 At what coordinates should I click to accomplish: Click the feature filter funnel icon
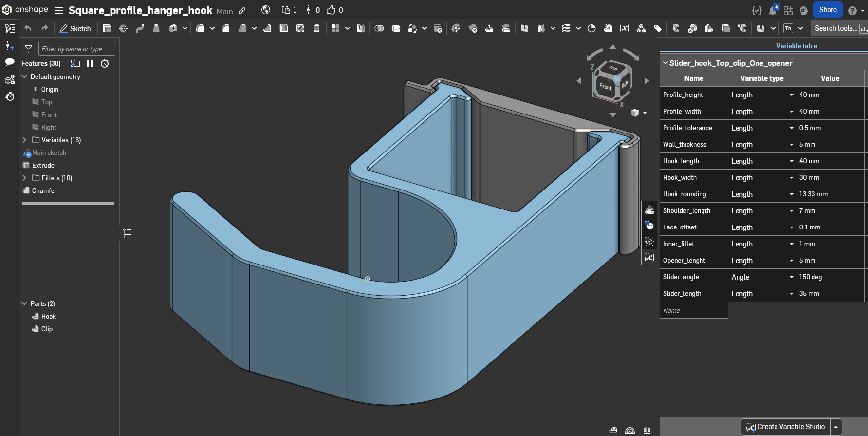tap(29, 49)
